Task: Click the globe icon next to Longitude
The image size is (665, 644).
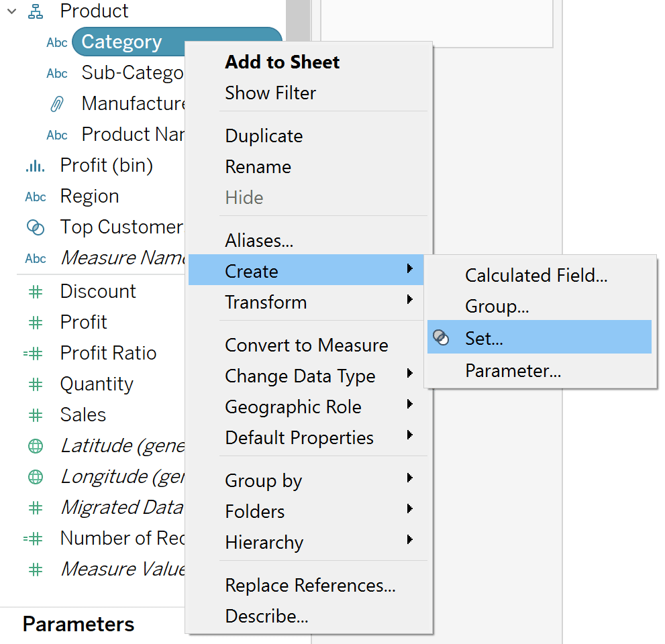Action: tap(35, 477)
